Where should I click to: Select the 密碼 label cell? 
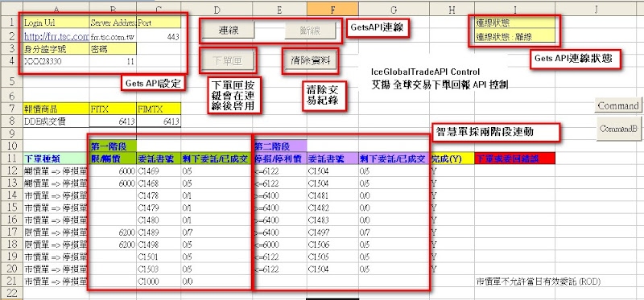(x=113, y=50)
